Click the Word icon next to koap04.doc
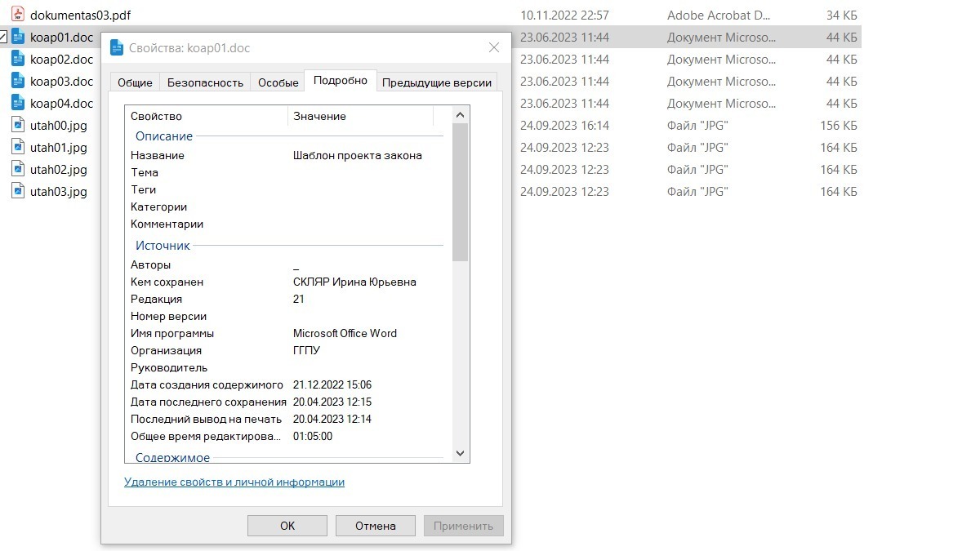This screenshot has width=980, height=551. coord(18,103)
